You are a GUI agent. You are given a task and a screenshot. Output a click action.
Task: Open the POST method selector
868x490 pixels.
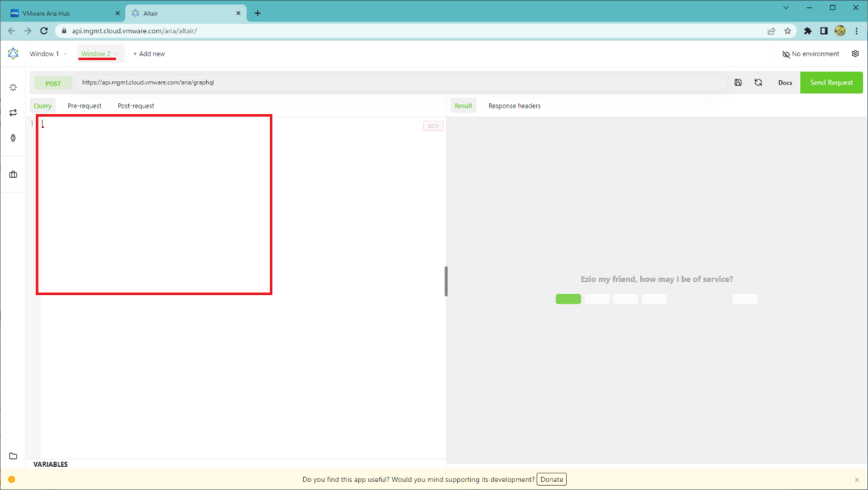(x=54, y=83)
